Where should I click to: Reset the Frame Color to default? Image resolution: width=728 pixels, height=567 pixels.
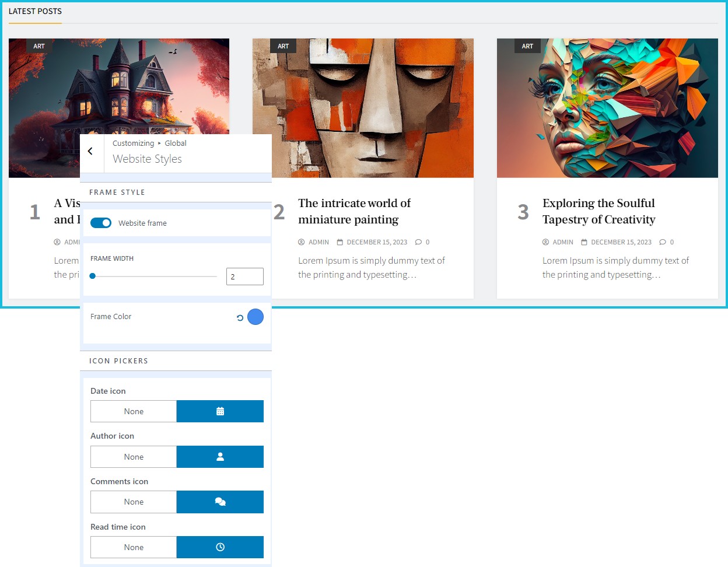coord(240,318)
